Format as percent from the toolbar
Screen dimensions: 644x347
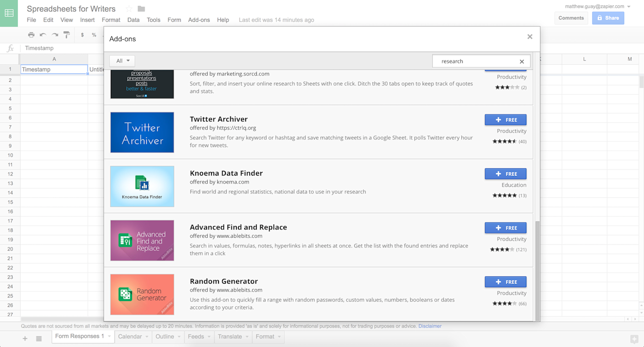(94, 35)
